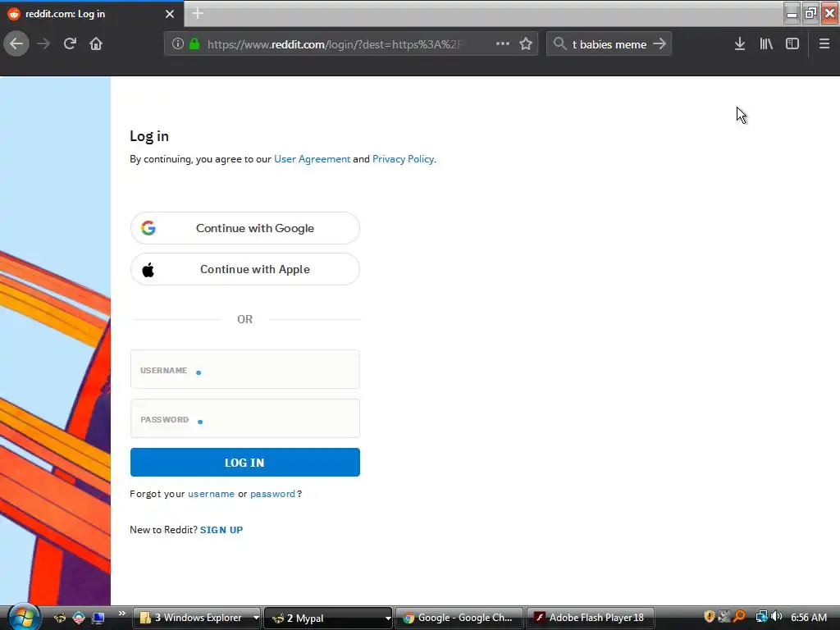Click the gray tray icon beside the shield
The width and height of the screenshot is (840, 630).
[724, 617]
